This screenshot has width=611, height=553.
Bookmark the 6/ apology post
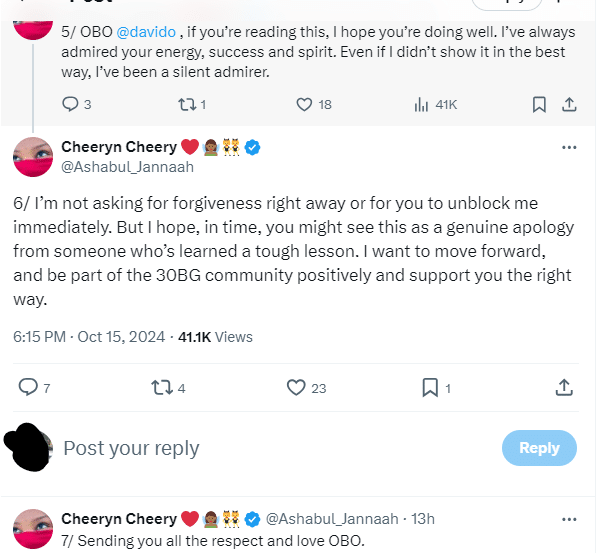tap(429, 387)
